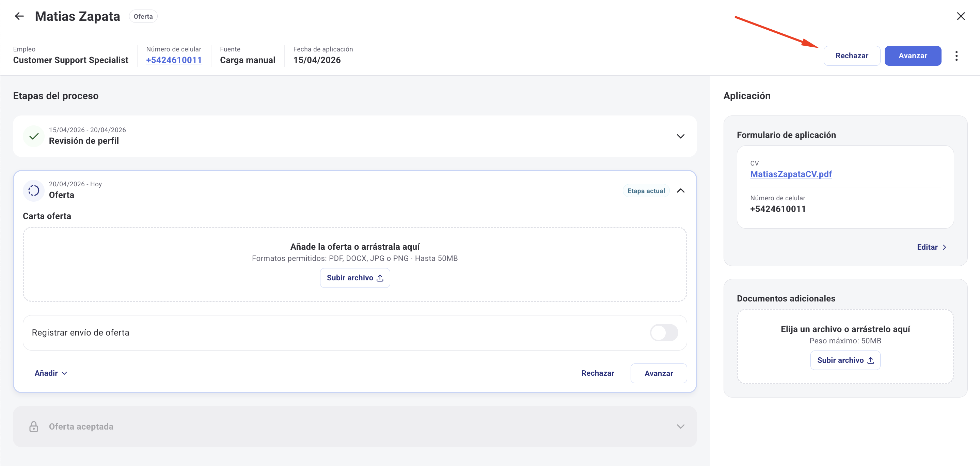Image resolution: width=980 pixels, height=466 pixels.
Task: Close the candidate panel with the X icon
Action: (x=961, y=16)
